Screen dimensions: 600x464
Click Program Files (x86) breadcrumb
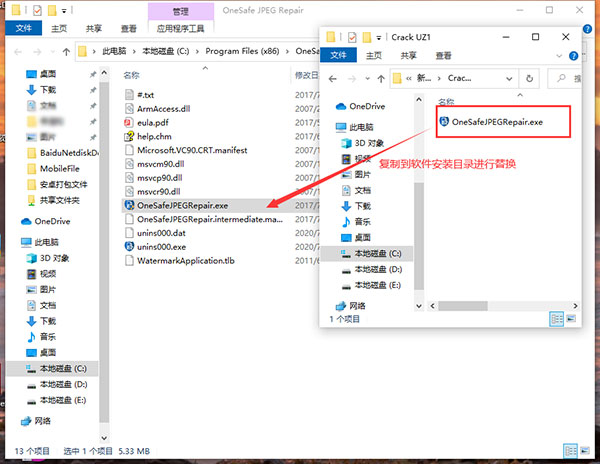(242, 51)
